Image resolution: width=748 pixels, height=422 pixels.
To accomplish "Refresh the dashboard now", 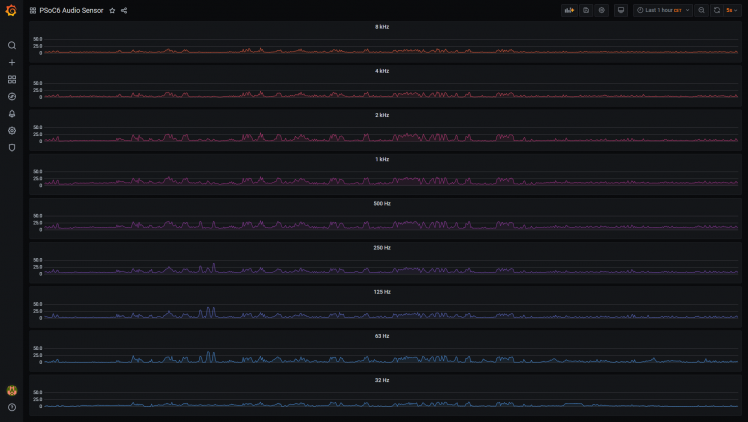I will pos(717,10).
